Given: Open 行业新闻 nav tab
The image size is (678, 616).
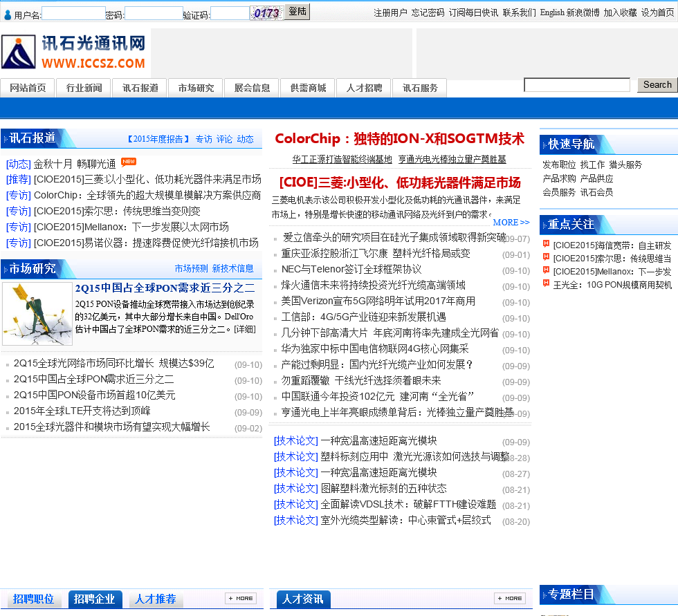Looking at the screenshot, I should point(84,88).
